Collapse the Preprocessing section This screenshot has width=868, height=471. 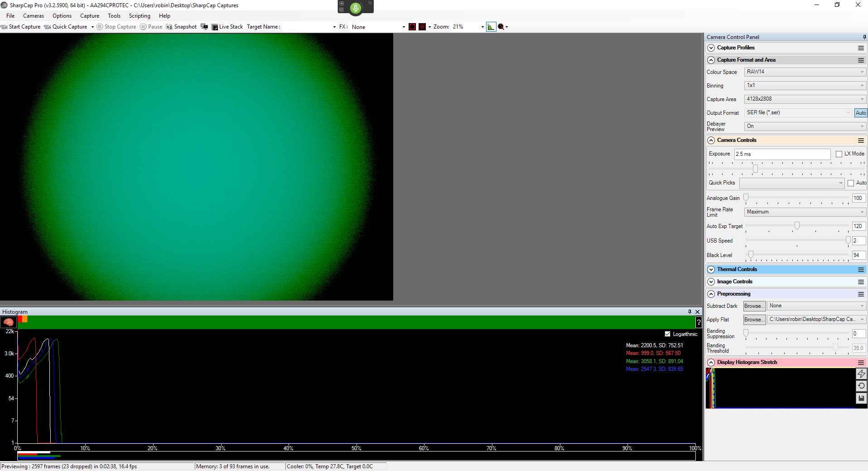(711, 294)
